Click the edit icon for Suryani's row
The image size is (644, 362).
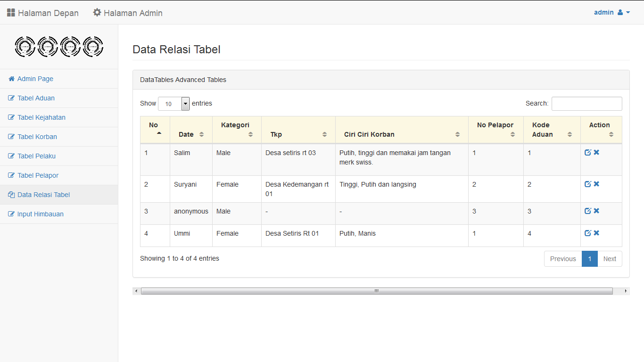coord(587,184)
